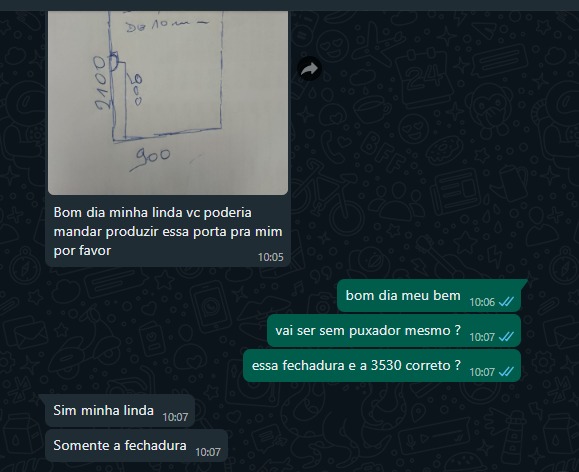Select the message 'Bom dia minha linda vc poderia...'
Image resolution: width=579 pixels, height=472 pixels.
[168, 232]
